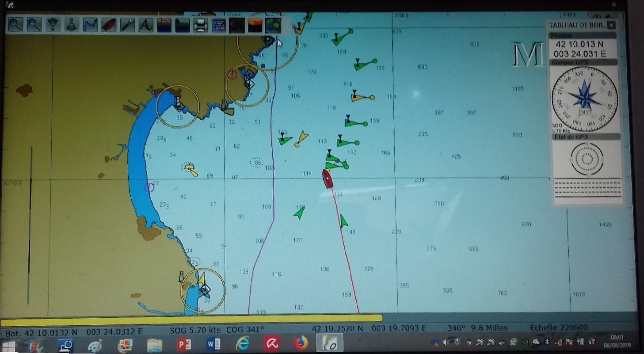
Task: Click the red boat position marker
Action: 328,179
